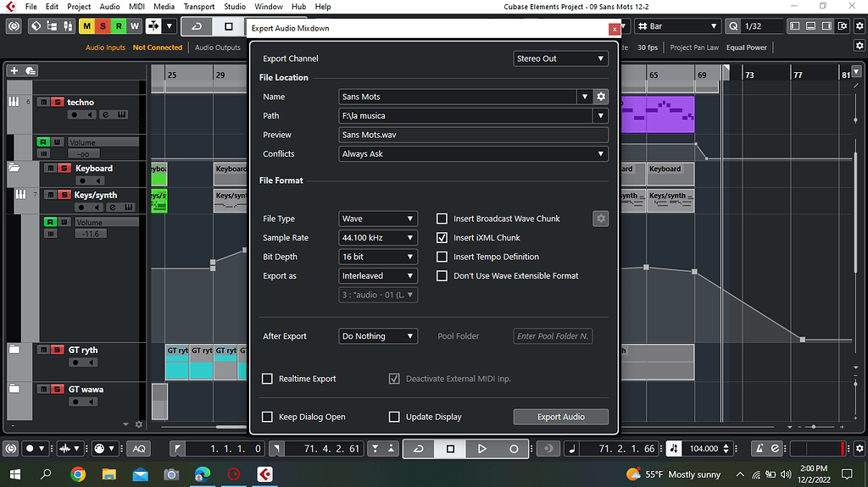Screen dimensions: 868x487
Task: Enable Insert Broadcast Wave Chunk
Action: 442,219
